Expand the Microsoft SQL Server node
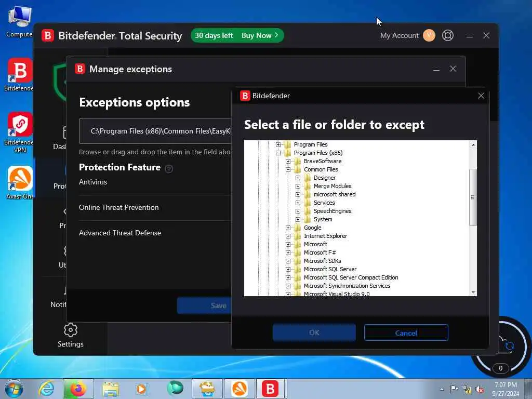 [288, 270]
